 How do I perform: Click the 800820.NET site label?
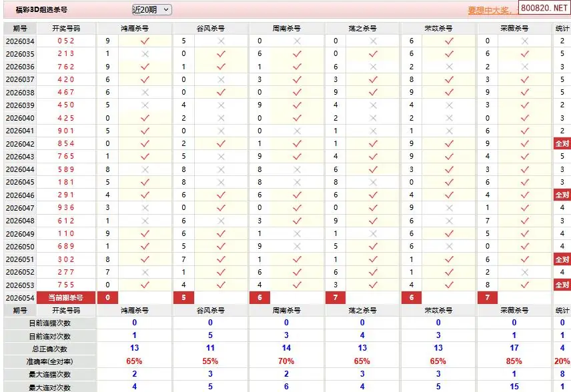point(544,9)
